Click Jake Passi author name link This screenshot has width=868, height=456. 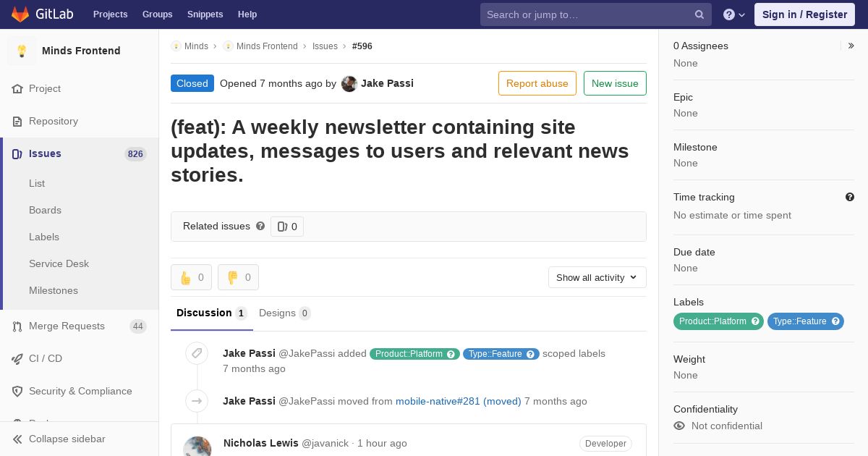pyautogui.click(x=387, y=83)
